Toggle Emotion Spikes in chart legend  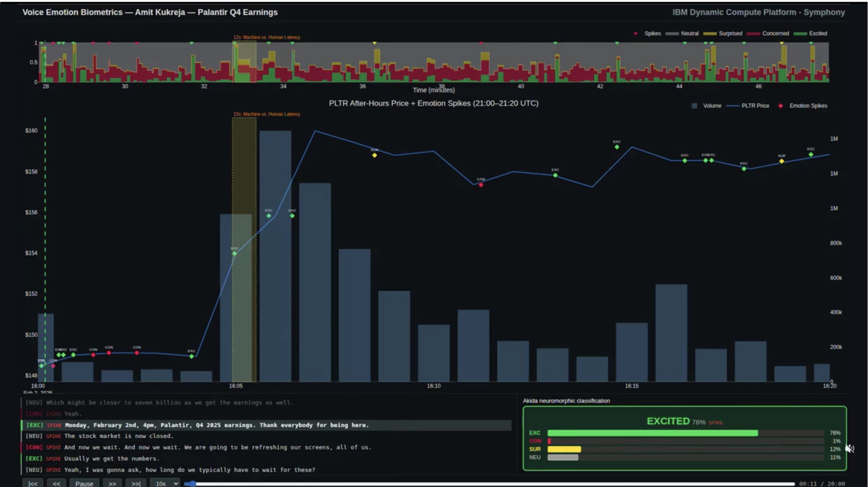point(807,106)
